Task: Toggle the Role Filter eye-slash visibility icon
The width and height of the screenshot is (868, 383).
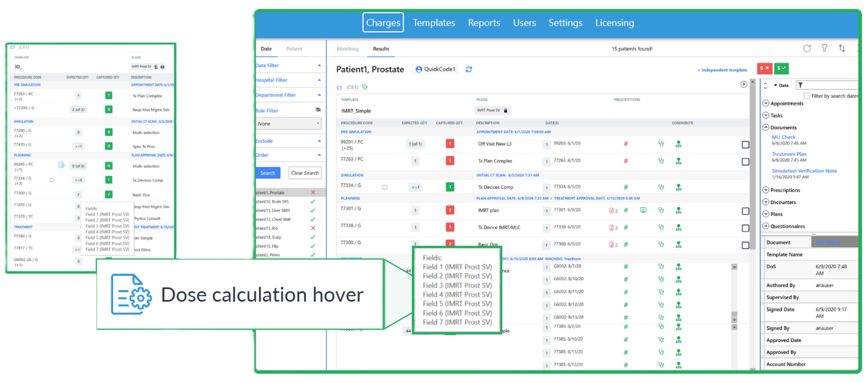Action: click(x=318, y=110)
